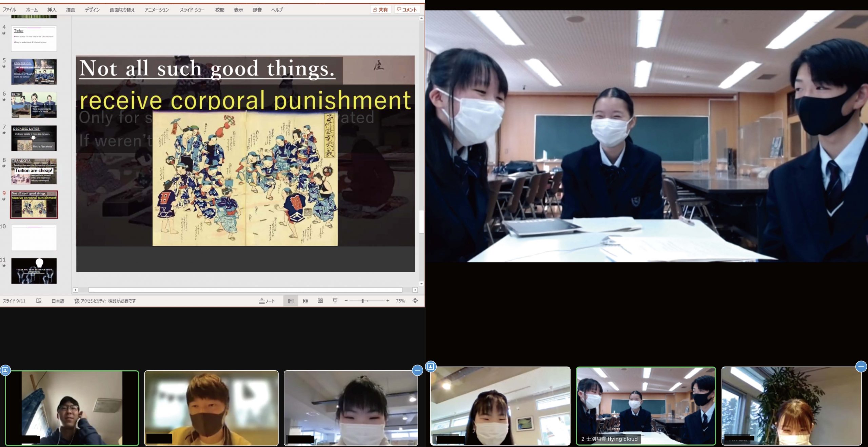Toggle the ノート notes pane

coord(267,301)
